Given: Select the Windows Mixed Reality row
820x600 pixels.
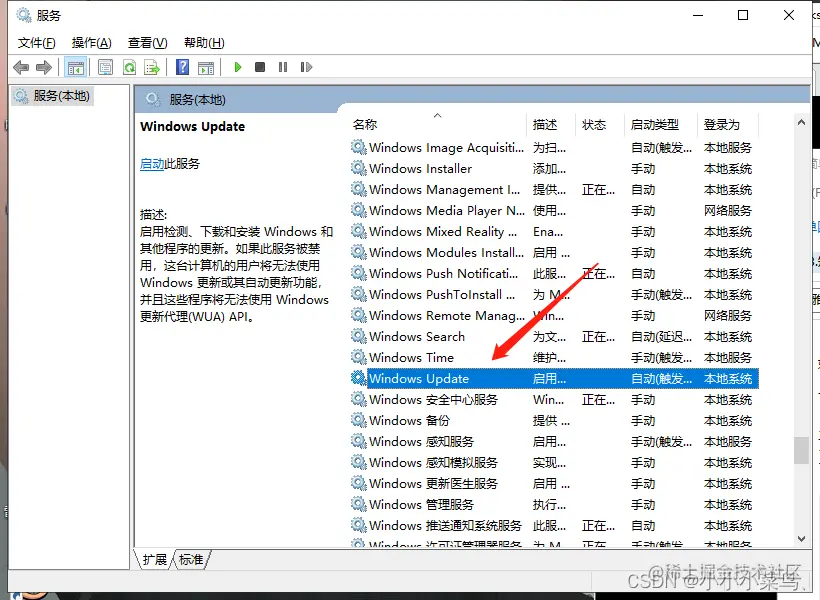Looking at the screenshot, I should coord(554,231).
